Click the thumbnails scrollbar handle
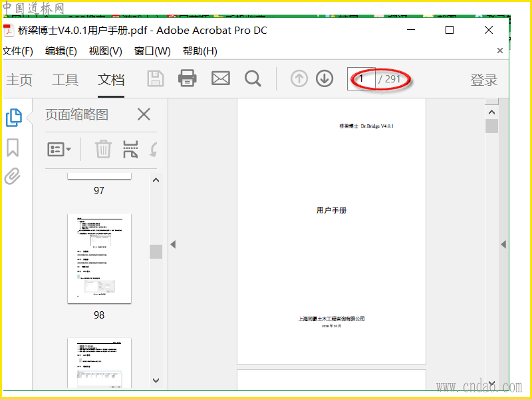The width and height of the screenshot is (532, 399). [x=156, y=251]
